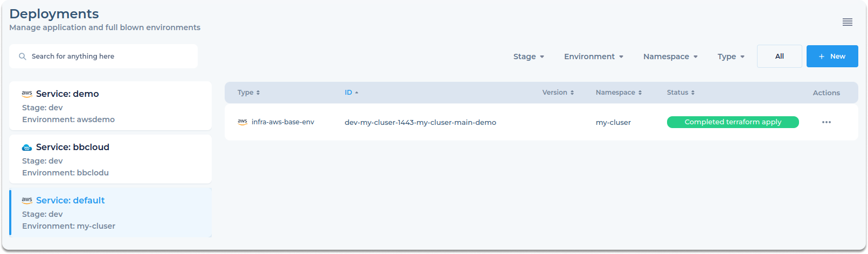Click Environment: bbclodu text
Screen dimensions: 868x254
pos(65,173)
